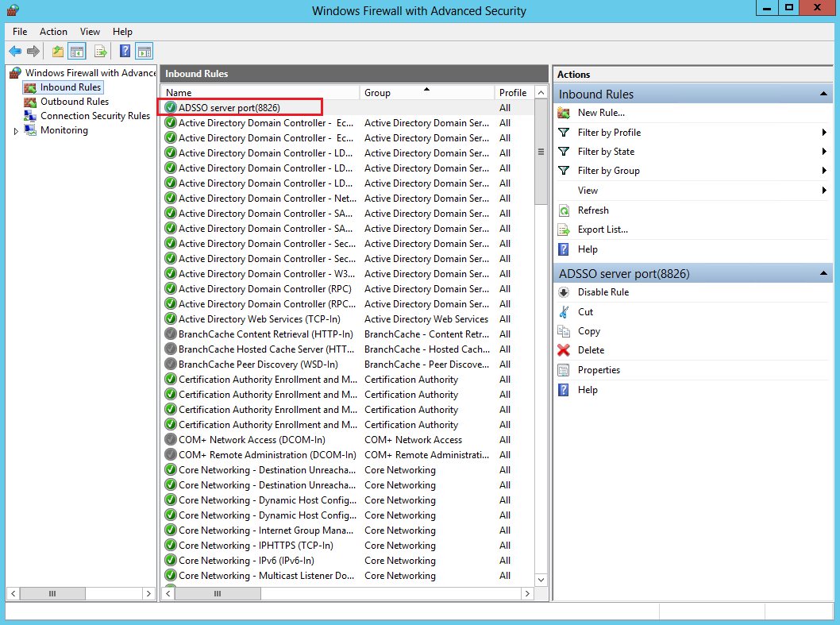
Task: Select the COM+ Remote Administration (DCOM-In) rule
Action: pos(347,454)
